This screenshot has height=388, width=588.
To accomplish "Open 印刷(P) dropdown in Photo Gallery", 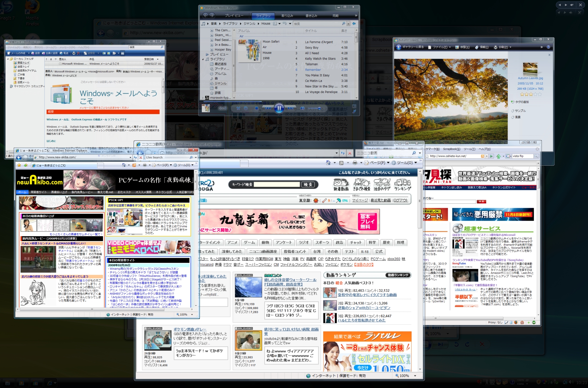I will pyautogui.click(x=510, y=47).
